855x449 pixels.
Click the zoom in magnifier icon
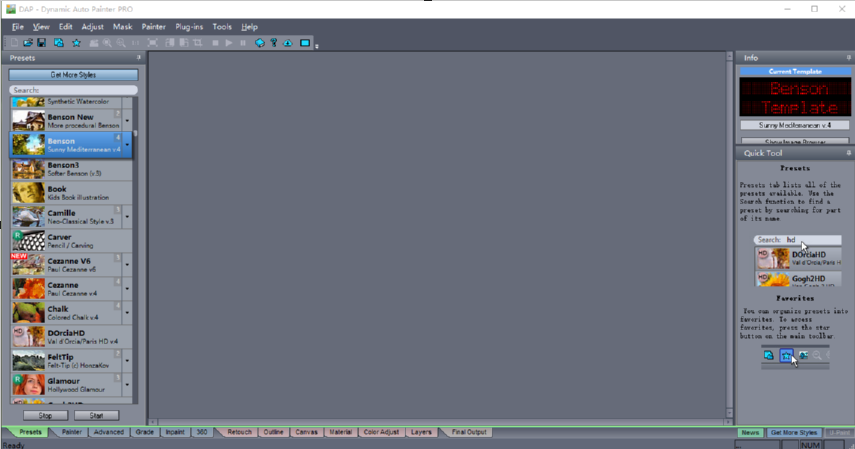click(x=107, y=43)
